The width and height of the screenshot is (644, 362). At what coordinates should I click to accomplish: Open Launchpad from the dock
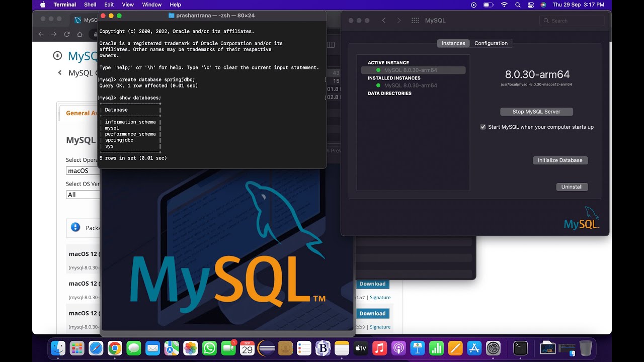tap(77, 348)
